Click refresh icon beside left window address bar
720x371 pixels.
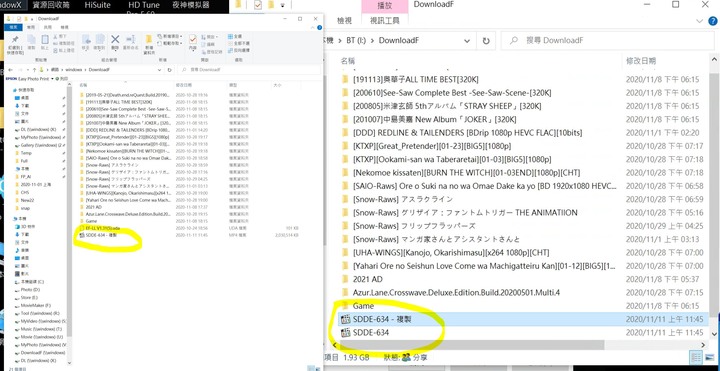pos(169,70)
